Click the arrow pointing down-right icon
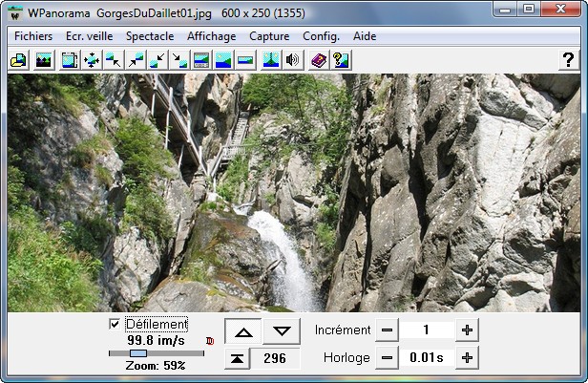Viewport: 588px width, 383px height. click(x=179, y=60)
